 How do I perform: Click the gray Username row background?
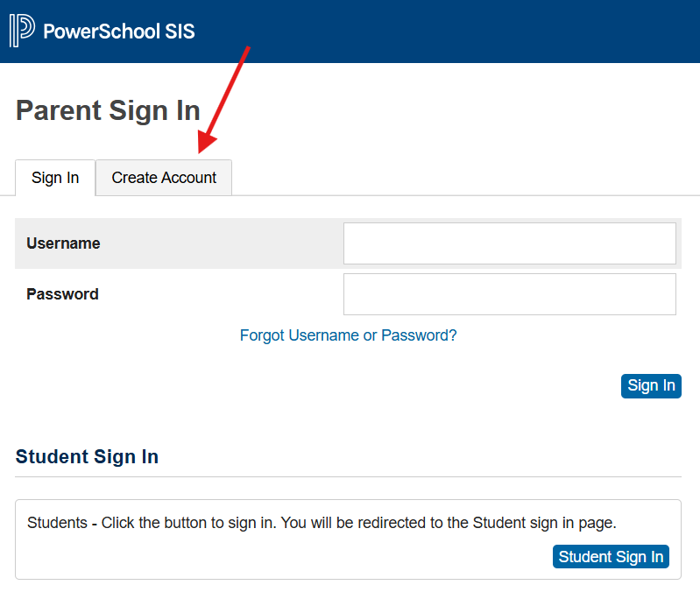click(219, 243)
